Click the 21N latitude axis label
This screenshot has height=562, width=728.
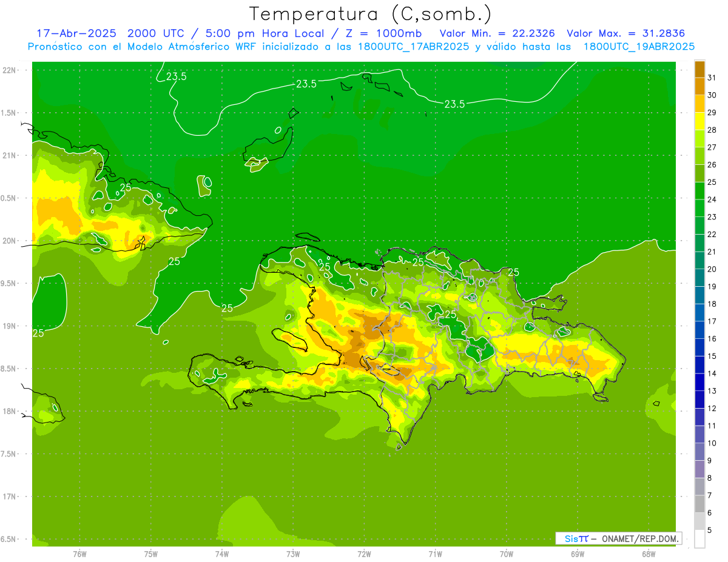click(9, 156)
